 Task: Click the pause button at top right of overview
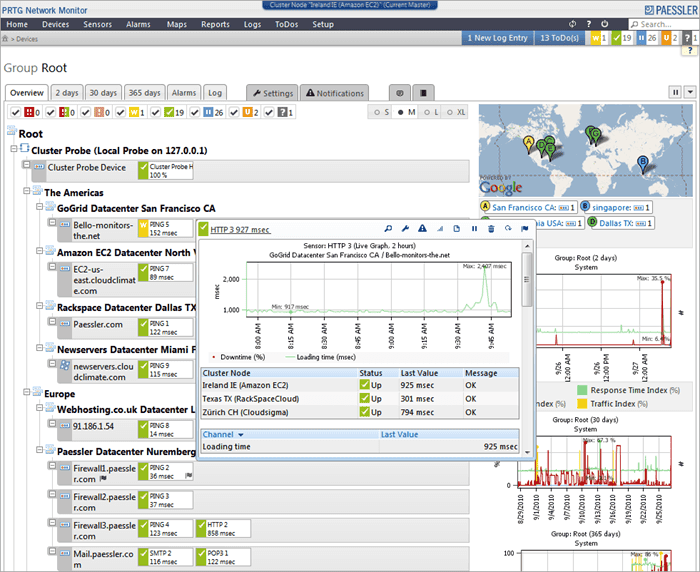tap(675, 92)
